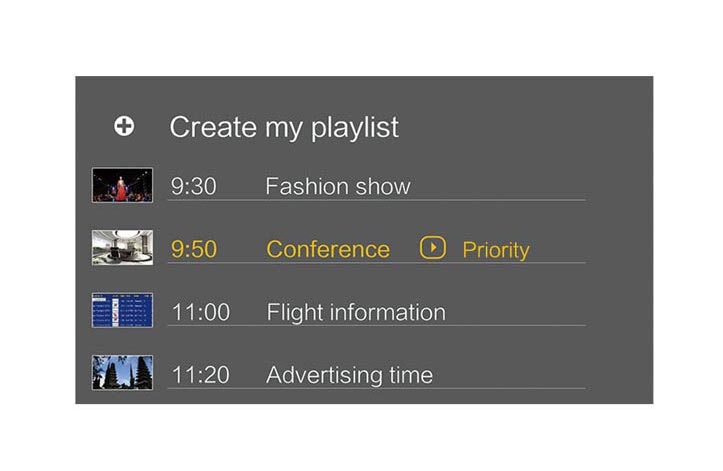723x471 pixels.
Task: Click the empty row area after Fashion show
Action: tap(498, 186)
